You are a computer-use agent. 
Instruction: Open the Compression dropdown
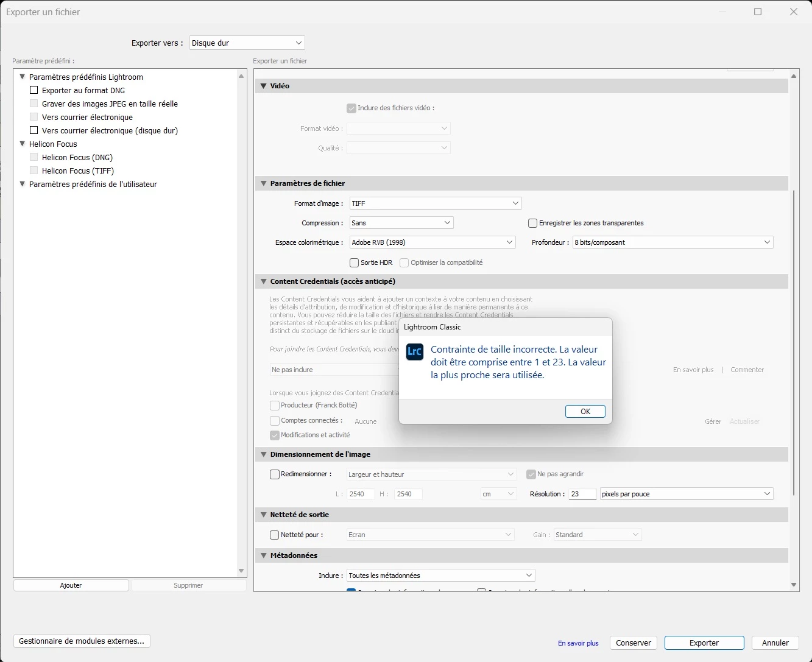pos(401,223)
